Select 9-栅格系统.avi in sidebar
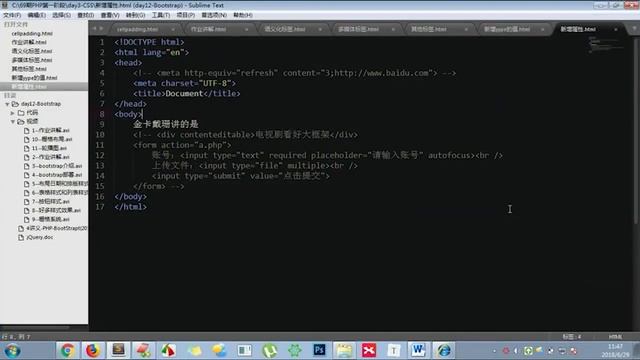The image size is (640, 360). point(51,220)
